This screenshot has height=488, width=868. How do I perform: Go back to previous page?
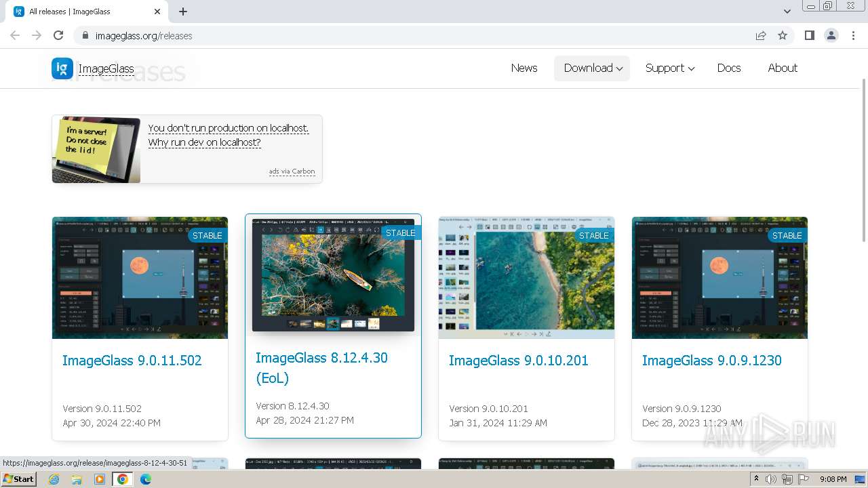(15, 35)
